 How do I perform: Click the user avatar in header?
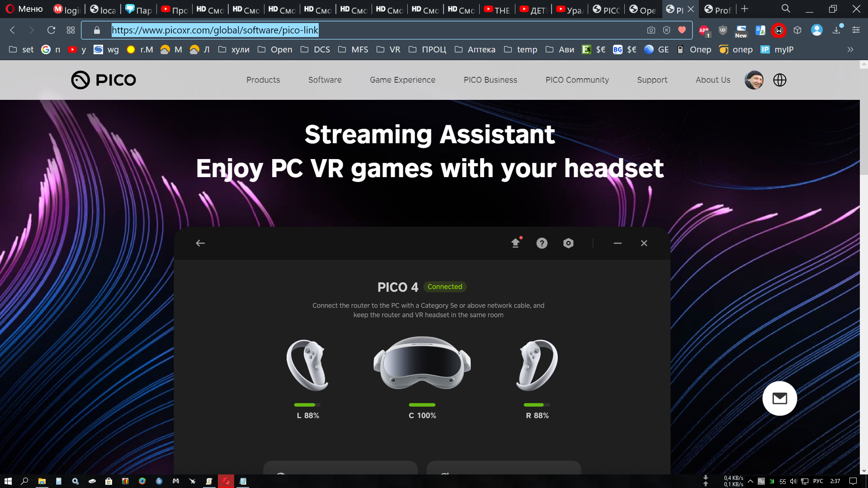[754, 80]
